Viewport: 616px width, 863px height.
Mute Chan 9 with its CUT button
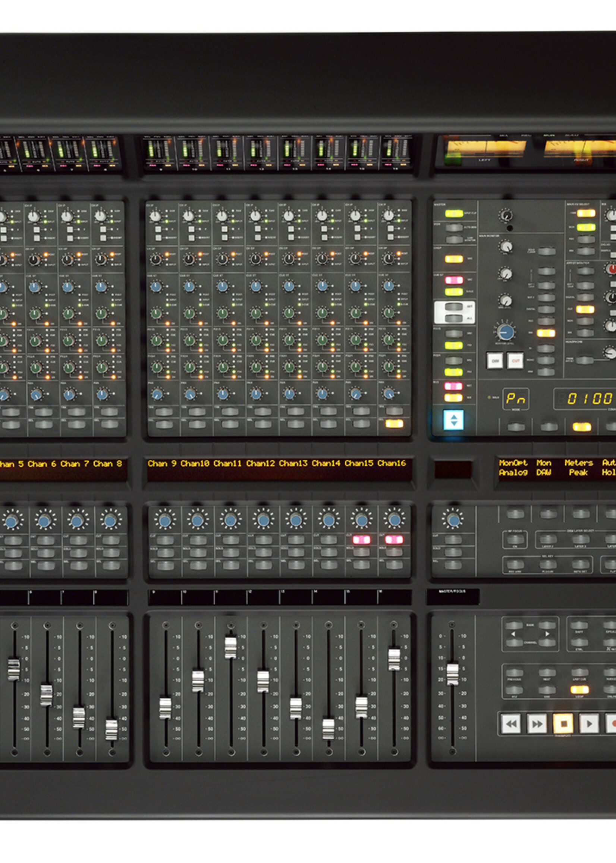[165, 540]
